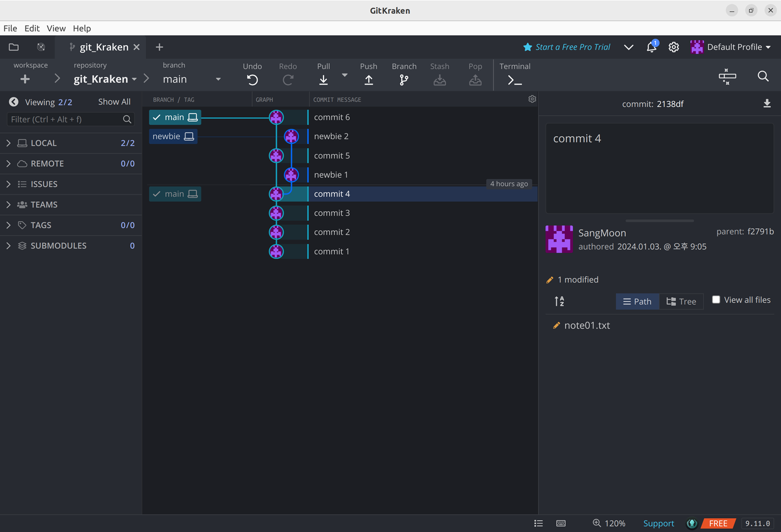The width and height of the screenshot is (781, 532).
Task: Close the git_Kraken tab
Action: (x=136, y=47)
